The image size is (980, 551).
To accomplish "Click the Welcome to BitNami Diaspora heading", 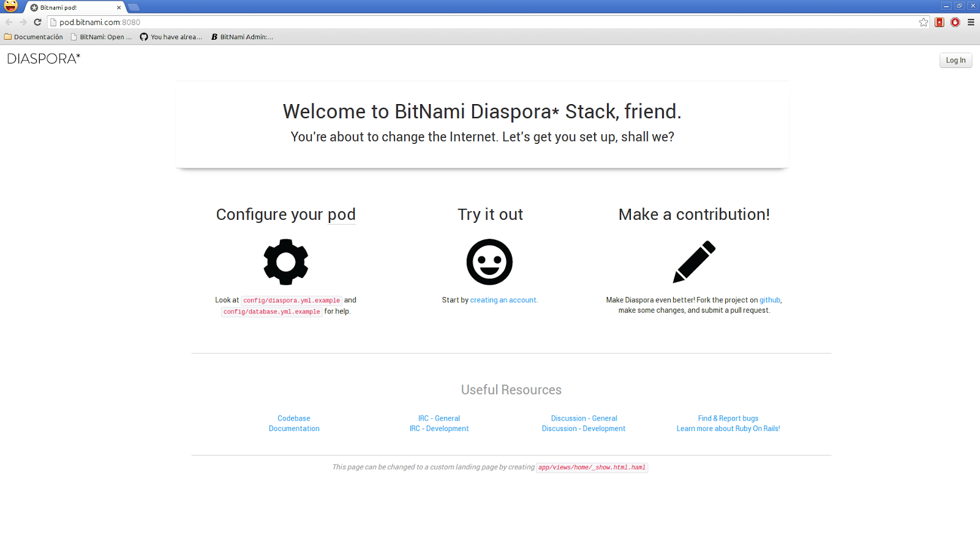I will 482,111.
